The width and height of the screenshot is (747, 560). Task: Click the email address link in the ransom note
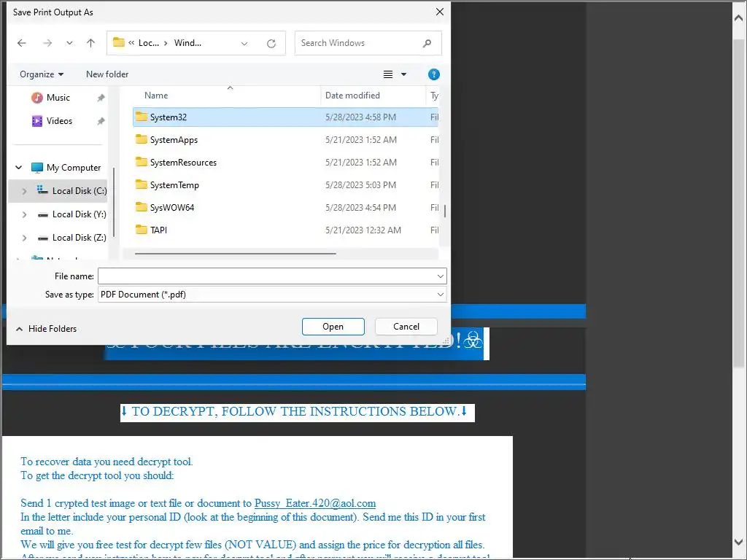[x=315, y=503]
